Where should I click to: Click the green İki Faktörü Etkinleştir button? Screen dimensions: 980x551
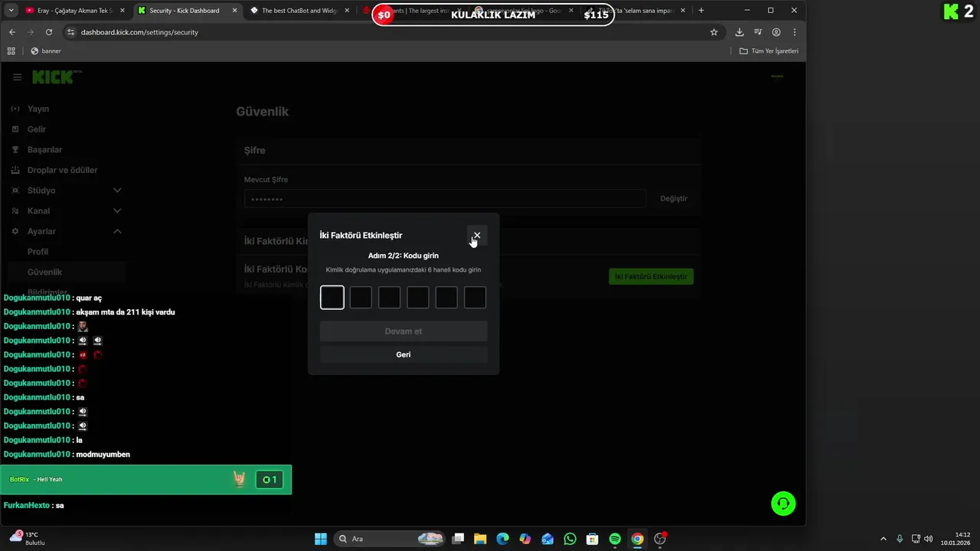click(651, 276)
